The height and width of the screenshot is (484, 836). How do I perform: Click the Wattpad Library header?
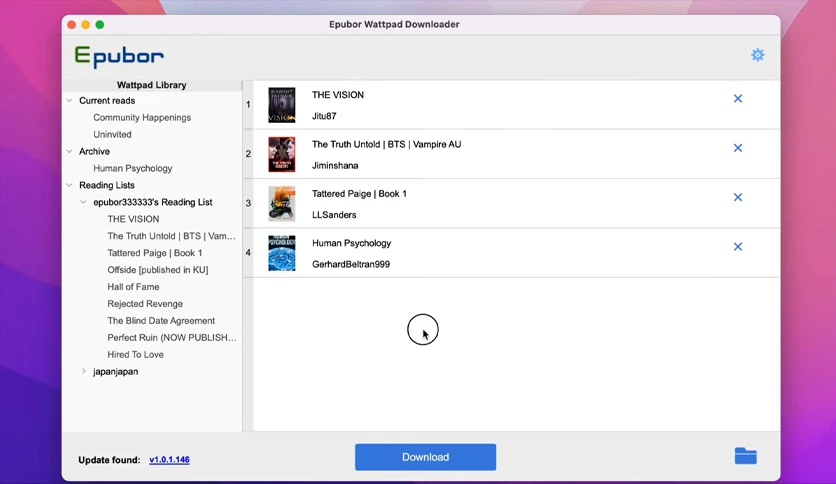[152, 85]
